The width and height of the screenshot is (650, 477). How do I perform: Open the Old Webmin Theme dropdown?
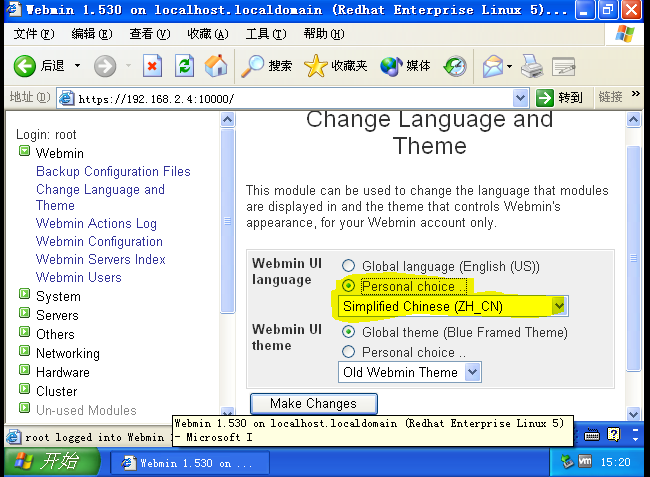pyautogui.click(x=410, y=372)
